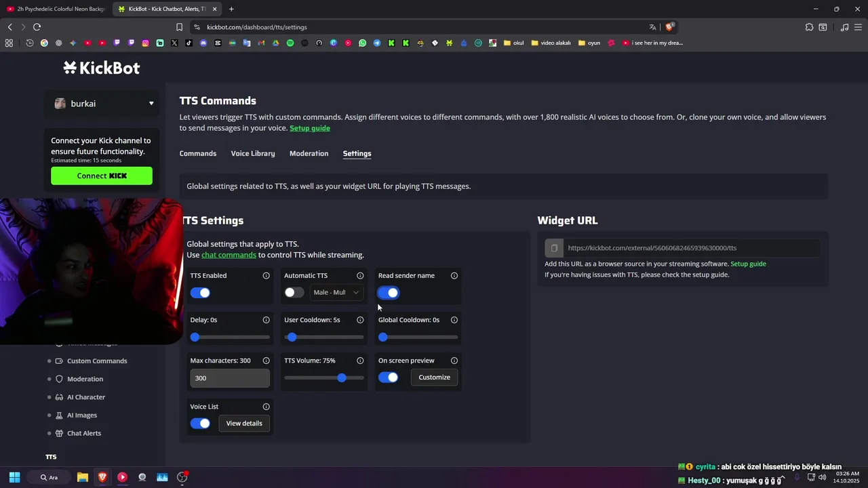Open Brave Shields lion icon
Viewport: 868px width, 488px height.
pyautogui.click(x=669, y=27)
